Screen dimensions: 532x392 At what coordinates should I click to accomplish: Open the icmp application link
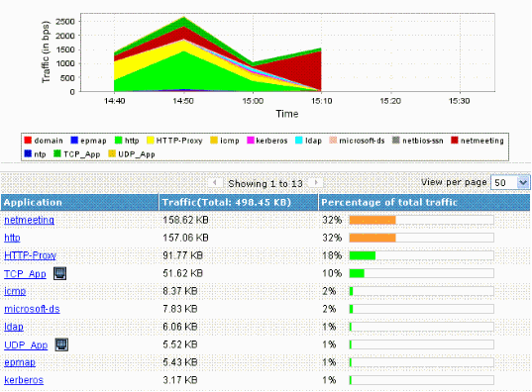tap(15, 291)
